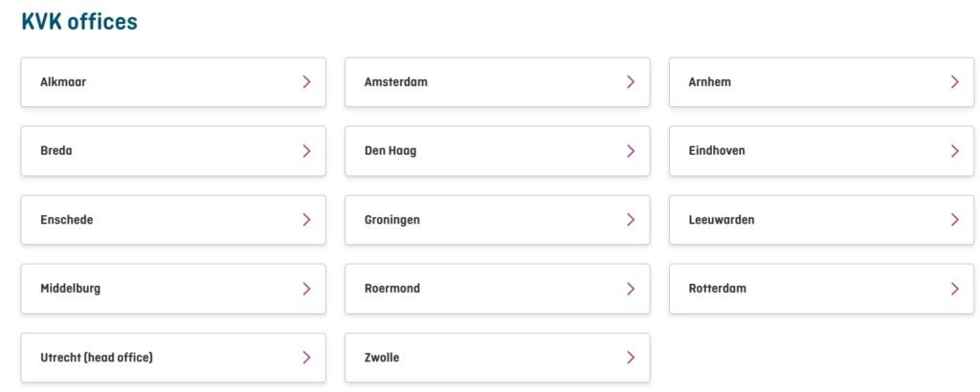Click the chevron arrow in the Alkmaar card
Screen dimensions: 980x392
306,82
